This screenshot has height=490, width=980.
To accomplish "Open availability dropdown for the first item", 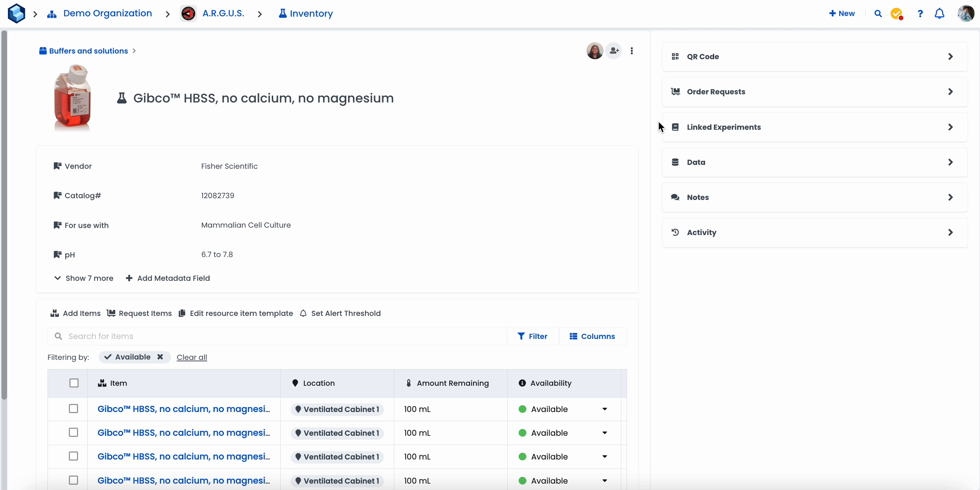I will click(605, 409).
